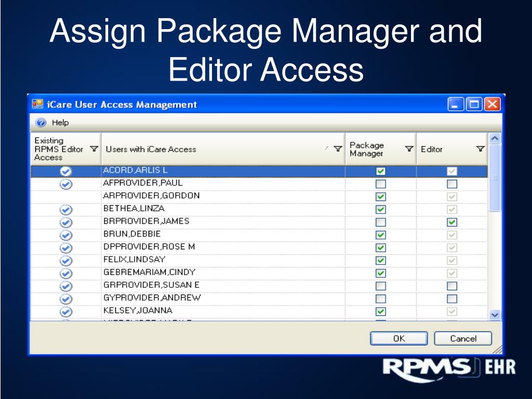
Task: Select user row DPPROVIDER,ROSE M
Action: point(259,248)
